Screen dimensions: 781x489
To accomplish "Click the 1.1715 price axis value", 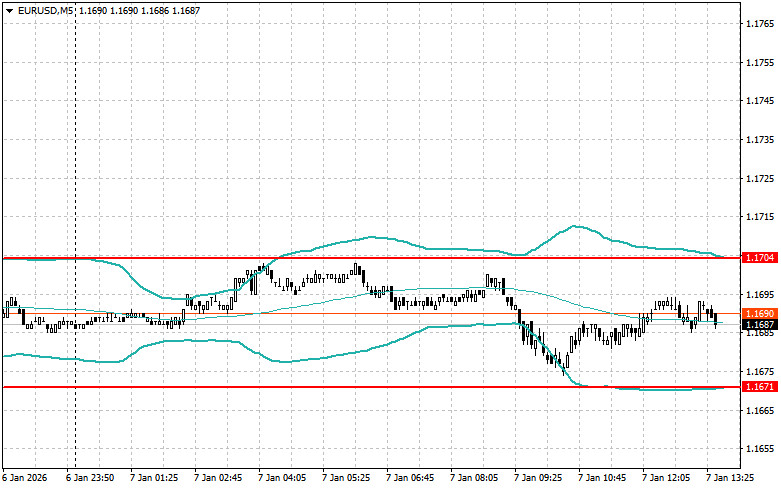I will tap(760, 217).
